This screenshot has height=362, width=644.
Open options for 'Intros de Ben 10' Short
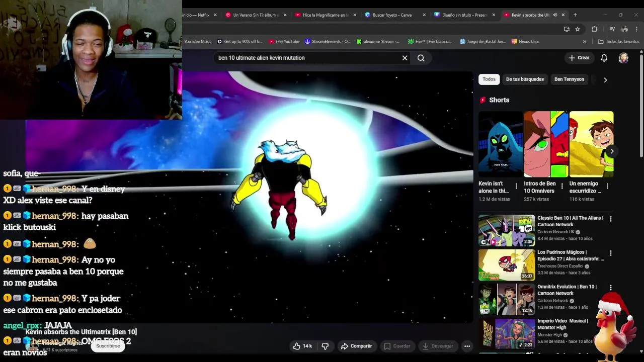pyautogui.click(x=562, y=186)
